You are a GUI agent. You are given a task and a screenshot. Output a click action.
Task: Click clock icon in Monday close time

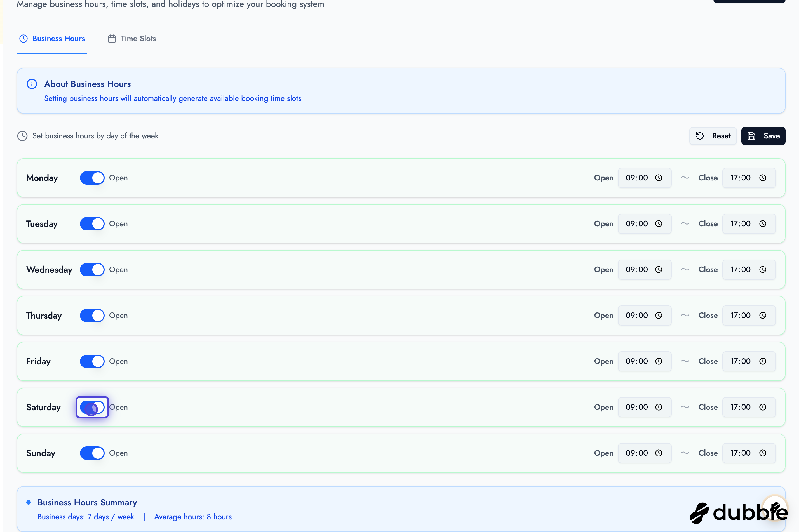[x=763, y=178]
